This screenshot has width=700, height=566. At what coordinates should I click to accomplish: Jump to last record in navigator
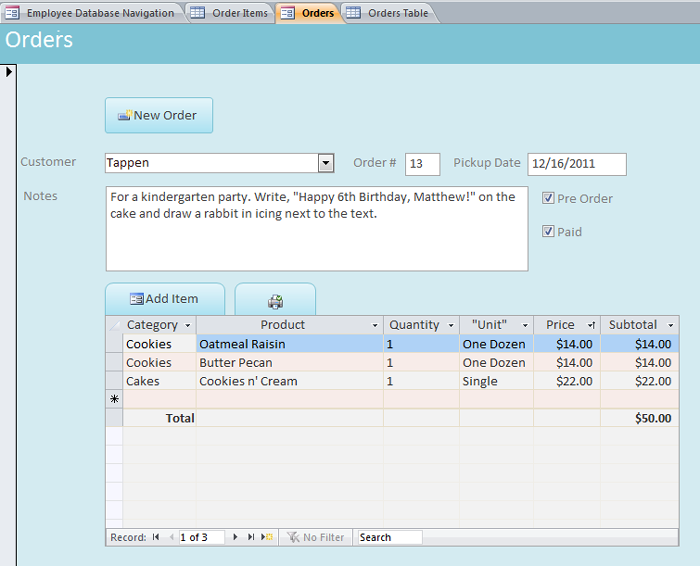pos(251,537)
